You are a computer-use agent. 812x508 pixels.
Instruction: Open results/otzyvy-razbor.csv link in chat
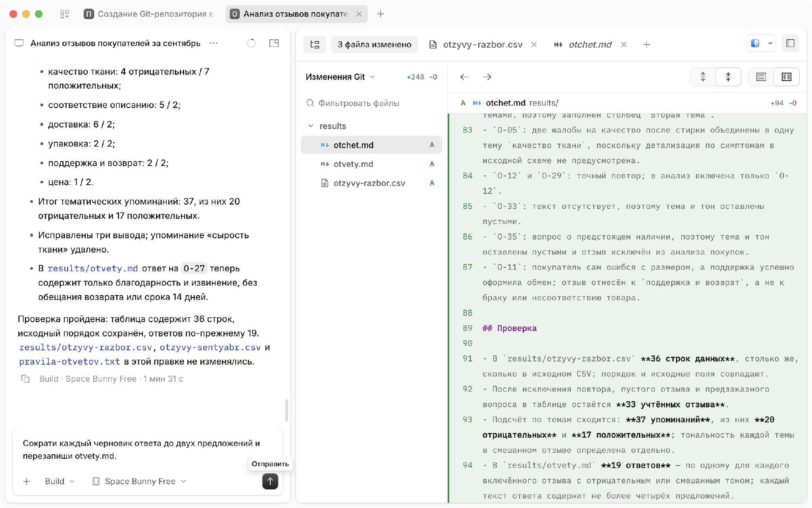(x=86, y=348)
